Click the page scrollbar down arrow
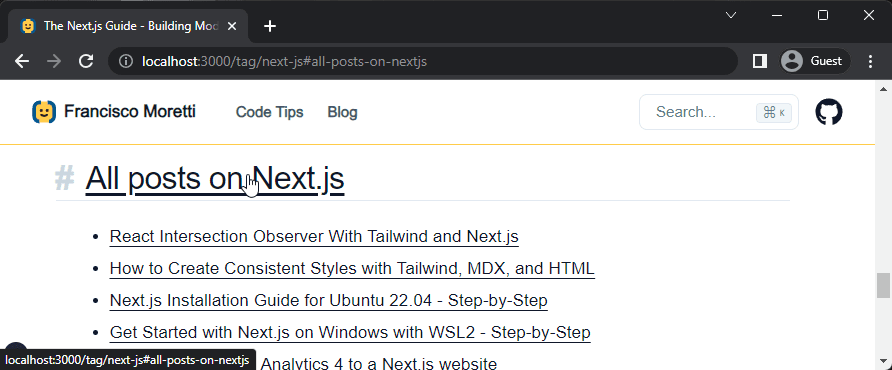Viewport: 892px width, 370px height. 883,361
